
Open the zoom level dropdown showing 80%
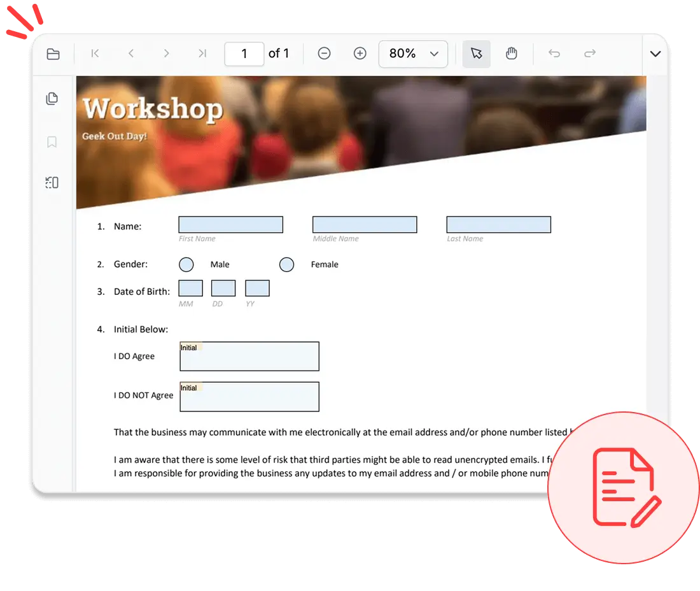click(413, 53)
